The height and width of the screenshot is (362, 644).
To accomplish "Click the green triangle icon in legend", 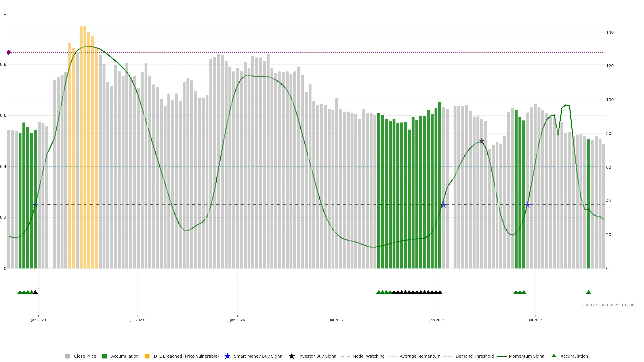I will pyautogui.click(x=554, y=356).
